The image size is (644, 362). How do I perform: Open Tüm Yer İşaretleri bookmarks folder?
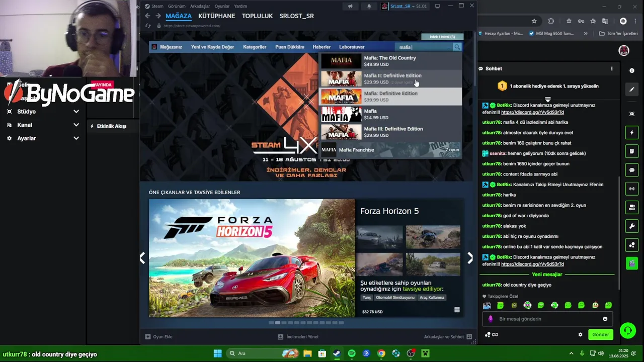(618, 34)
